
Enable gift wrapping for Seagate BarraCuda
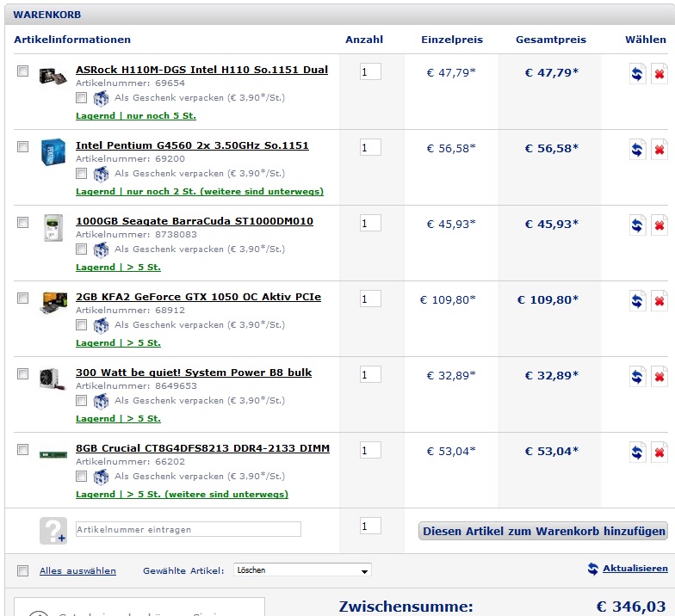[x=81, y=249]
